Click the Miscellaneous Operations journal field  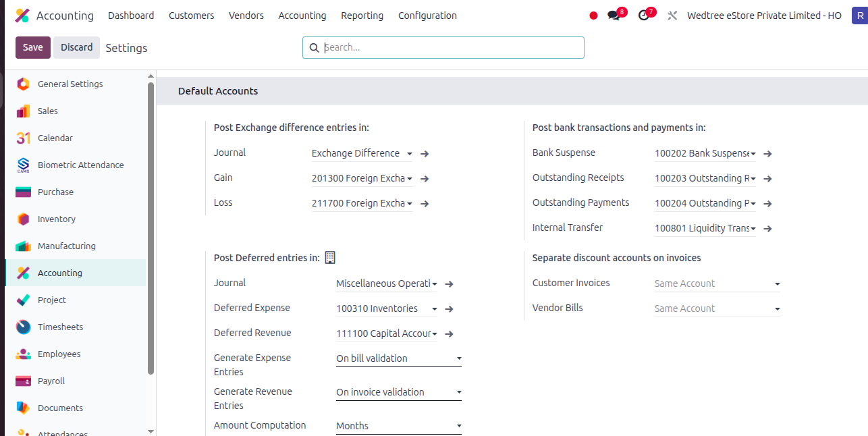tap(387, 284)
